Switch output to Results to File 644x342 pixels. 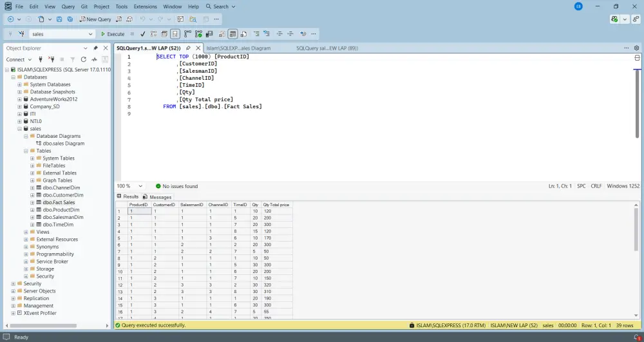tap(243, 34)
